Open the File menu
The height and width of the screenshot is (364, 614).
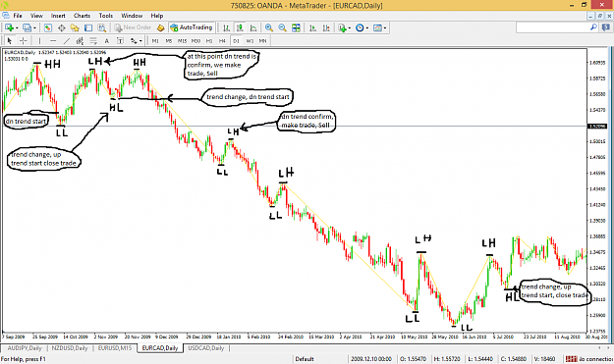(x=18, y=16)
